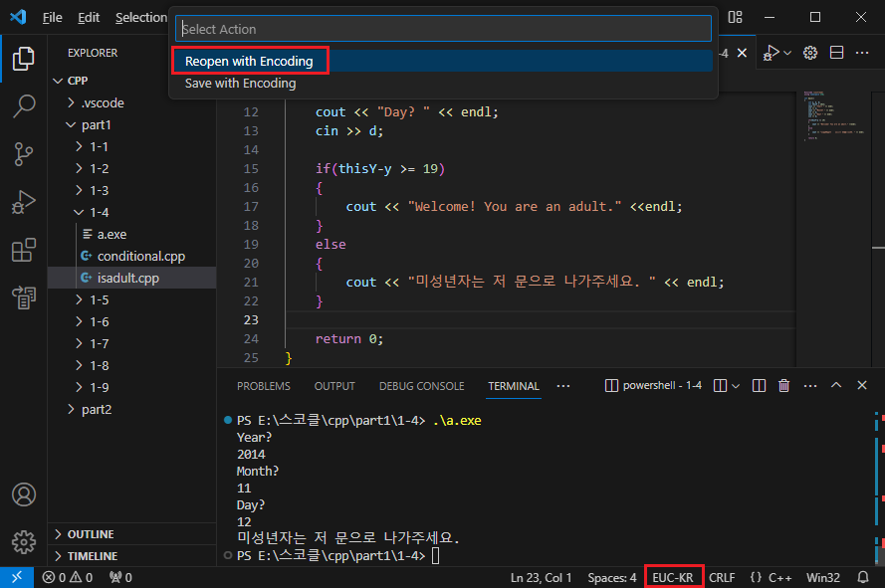The width and height of the screenshot is (885, 588).
Task: Open errors and warnings count in status bar
Action: [x=68, y=577]
